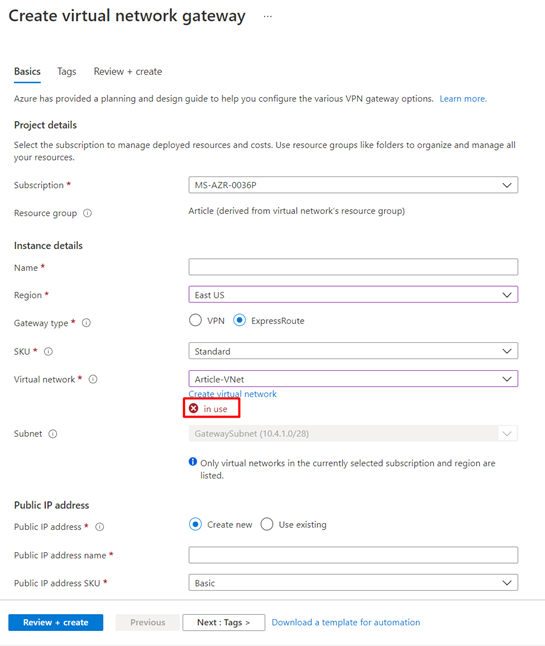Switch to the Tags tab
The height and width of the screenshot is (646, 545).
click(67, 72)
